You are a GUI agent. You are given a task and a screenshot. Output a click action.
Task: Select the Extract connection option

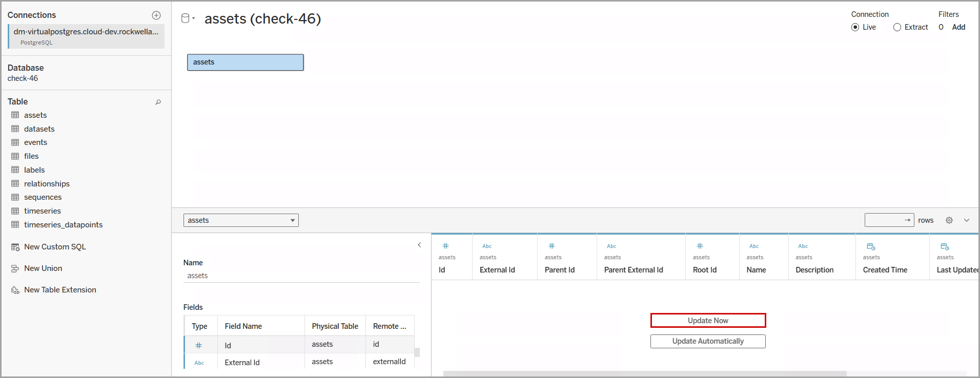click(x=897, y=27)
